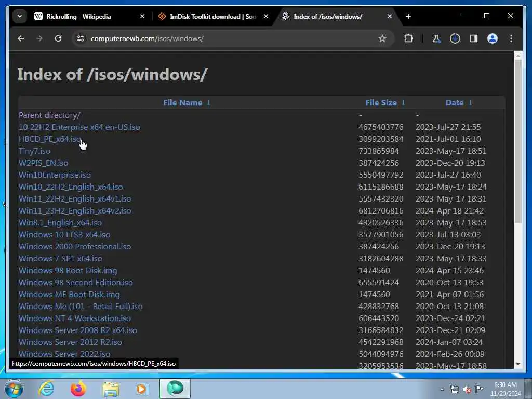This screenshot has width=532, height=399.
Task: Open the browser three-dot menu
Action: click(x=511, y=38)
